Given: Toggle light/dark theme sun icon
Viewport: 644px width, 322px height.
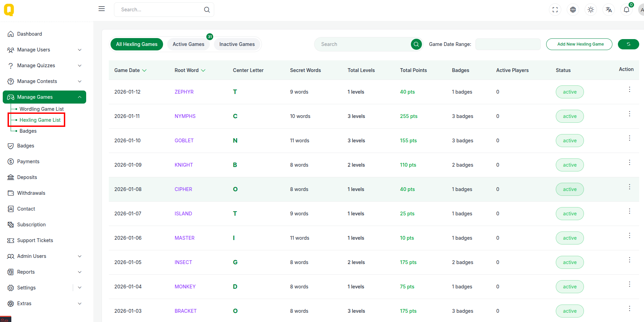Looking at the screenshot, I should 591,10.
